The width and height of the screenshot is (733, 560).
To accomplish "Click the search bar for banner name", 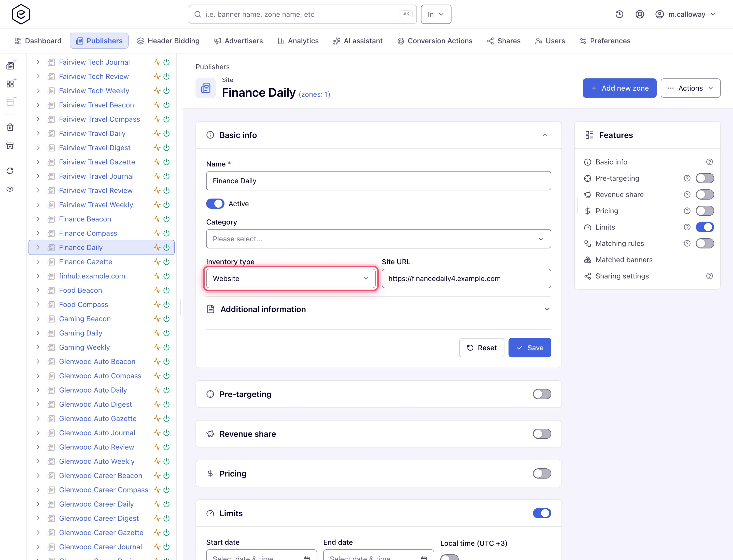I will (302, 14).
